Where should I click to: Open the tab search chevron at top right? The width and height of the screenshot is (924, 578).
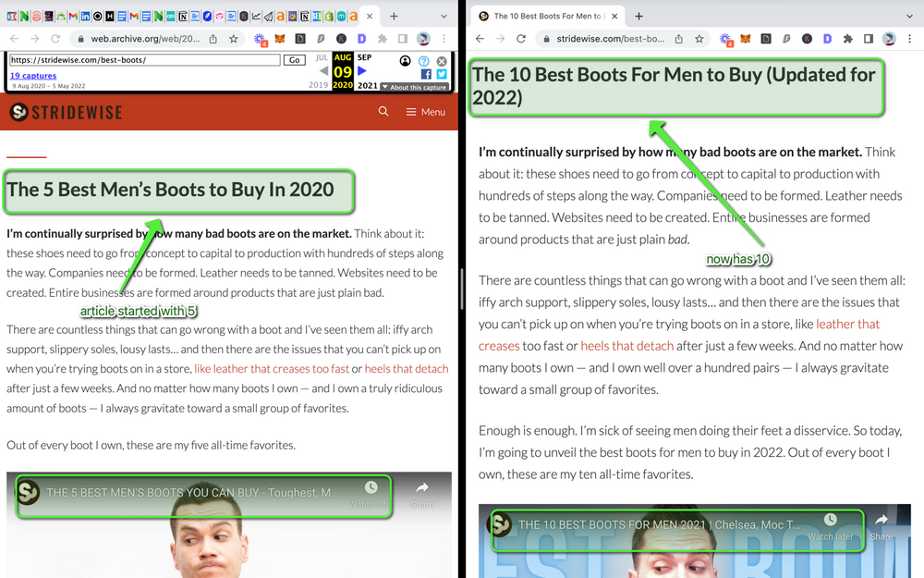click(x=908, y=16)
